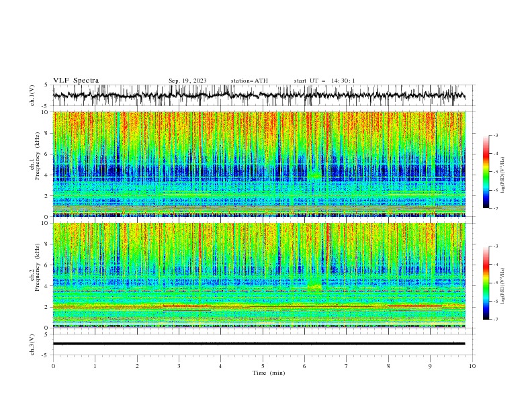Click the 'ch.1(V)' waveform axis label
This screenshot has width=532, height=411.
[x=32, y=95]
